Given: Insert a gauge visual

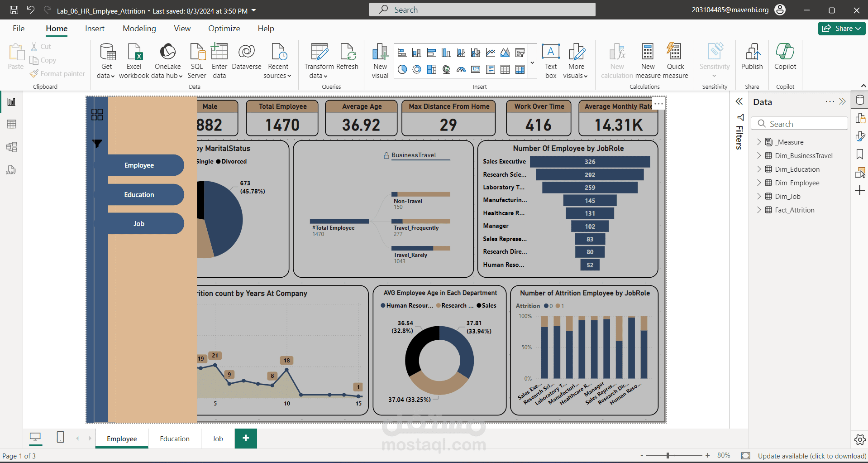Looking at the screenshot, I should 461,69.
